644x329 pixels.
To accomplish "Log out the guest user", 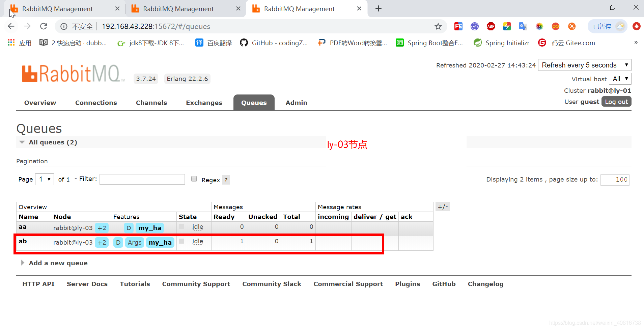I will (x=616, y=102).
